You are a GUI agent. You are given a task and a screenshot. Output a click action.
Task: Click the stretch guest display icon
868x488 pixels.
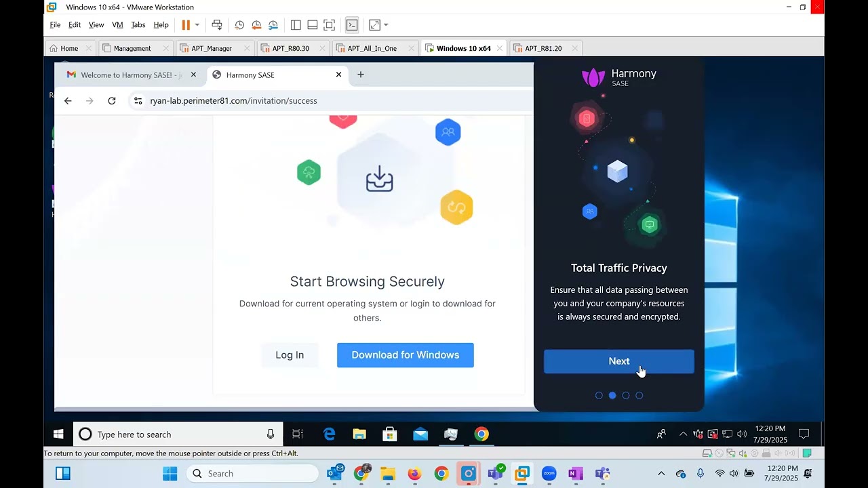[374, 25]
